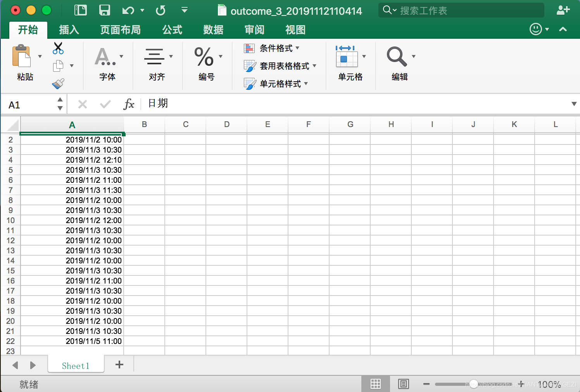Click the Paste clipboard icon
This screenshot has height=392, width=580.
coord(21,56)
